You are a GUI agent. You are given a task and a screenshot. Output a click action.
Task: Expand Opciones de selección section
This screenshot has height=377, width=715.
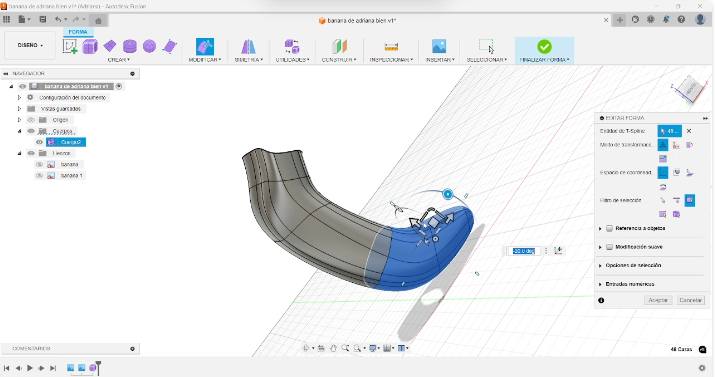(x=601, y=265)
